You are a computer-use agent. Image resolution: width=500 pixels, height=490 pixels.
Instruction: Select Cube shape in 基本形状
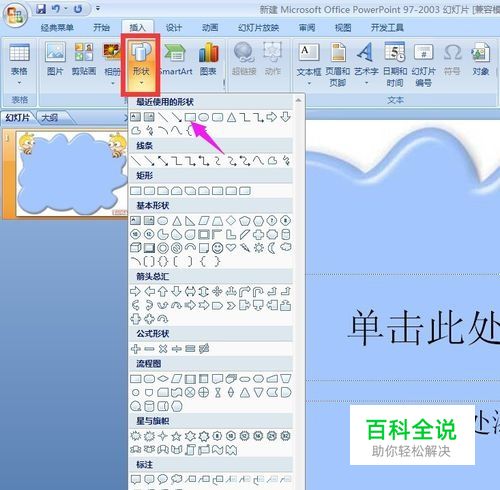click(x=135, y=248)
